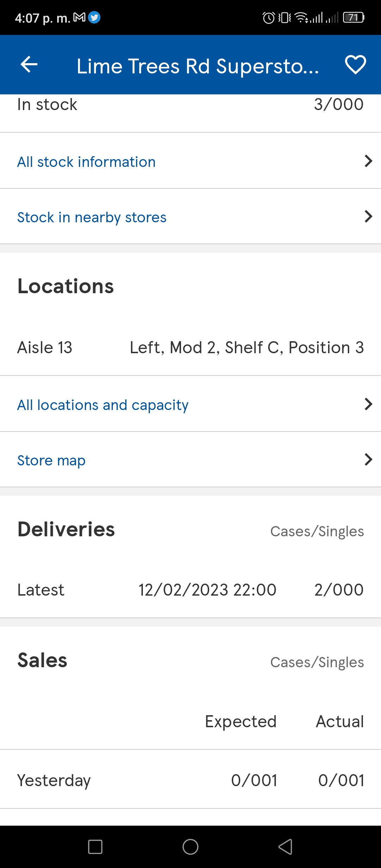Tap Android back triangle button

tap(285, 847)
